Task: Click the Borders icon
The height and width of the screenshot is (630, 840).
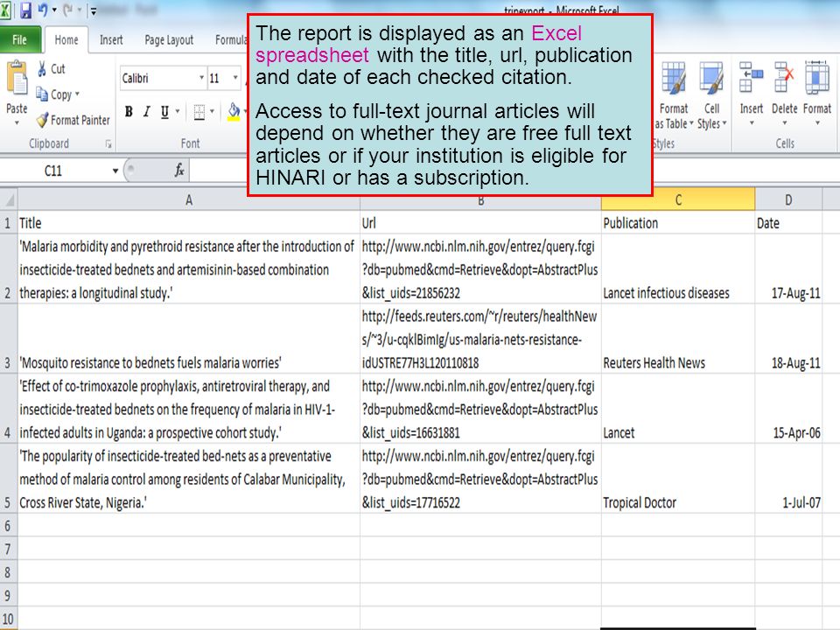Action: [199, 112]
